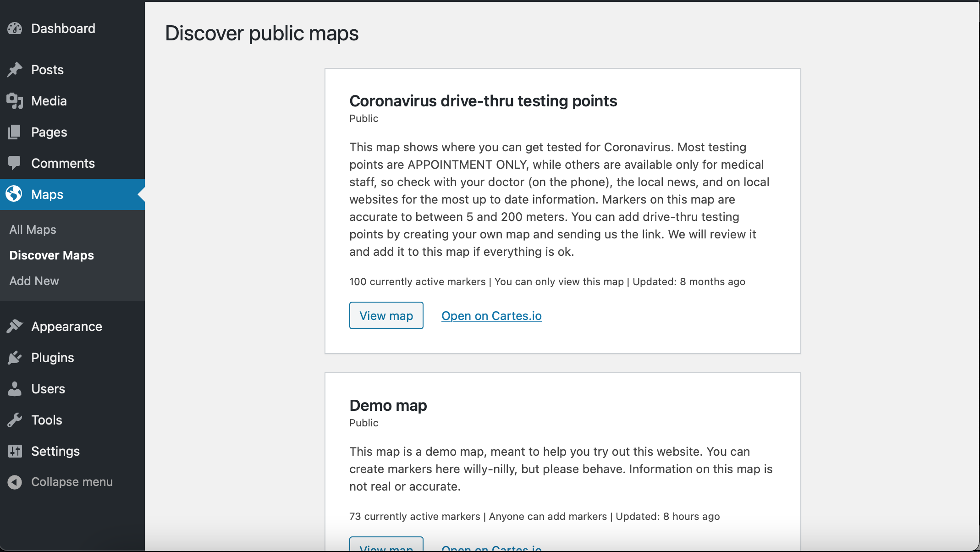Choose Add New under Maps

pos(34,281)
